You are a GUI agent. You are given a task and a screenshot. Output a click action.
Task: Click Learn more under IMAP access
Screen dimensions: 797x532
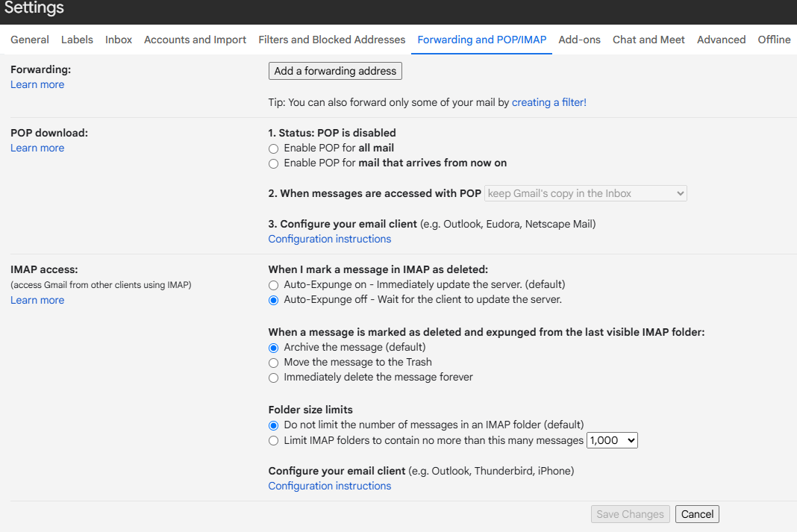37,300
